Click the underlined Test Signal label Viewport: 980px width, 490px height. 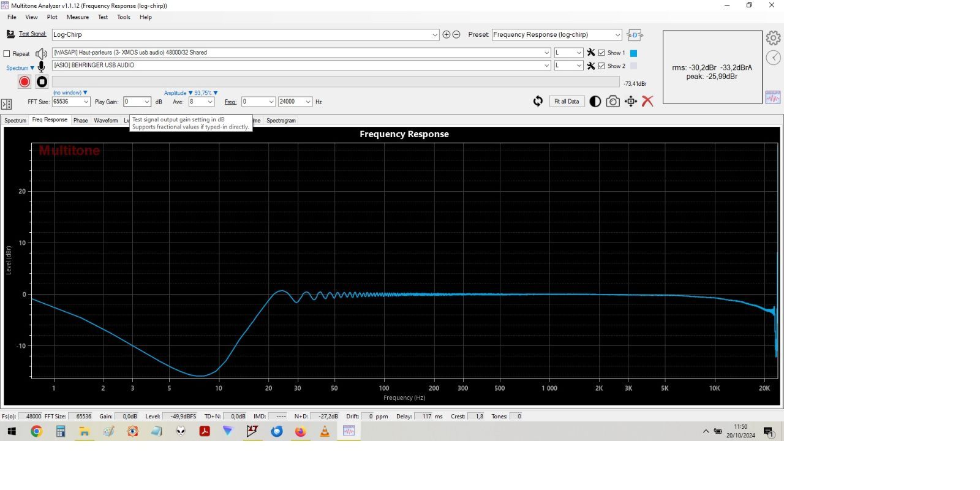(32, 34)
